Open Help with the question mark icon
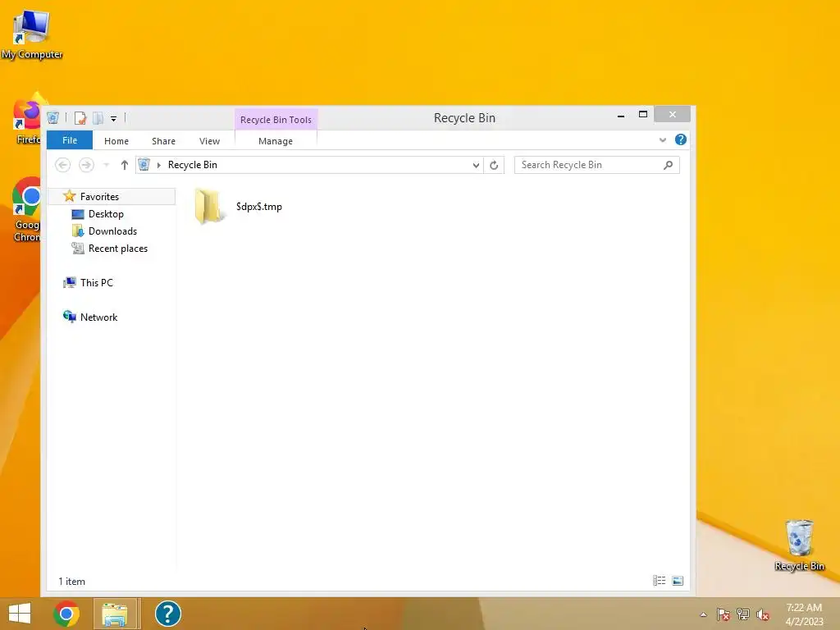The height and width of the screenshot is (630, 840). 681,139
